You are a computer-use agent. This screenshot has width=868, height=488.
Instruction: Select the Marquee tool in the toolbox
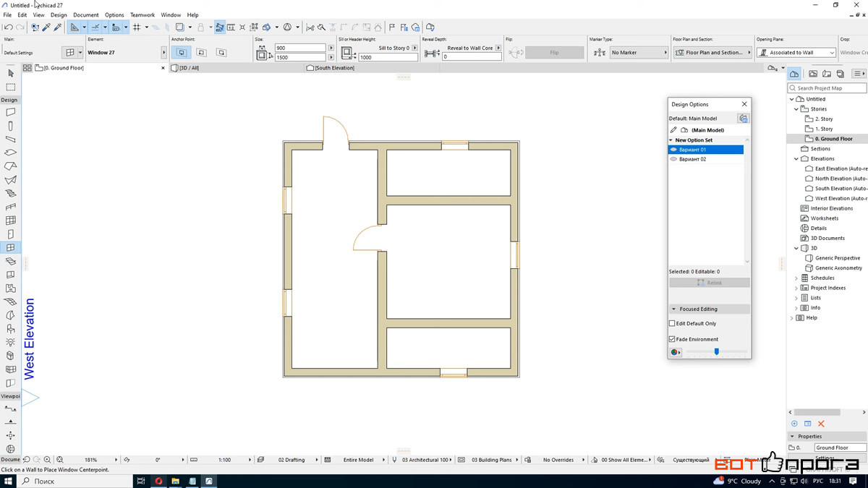(10, 87)
